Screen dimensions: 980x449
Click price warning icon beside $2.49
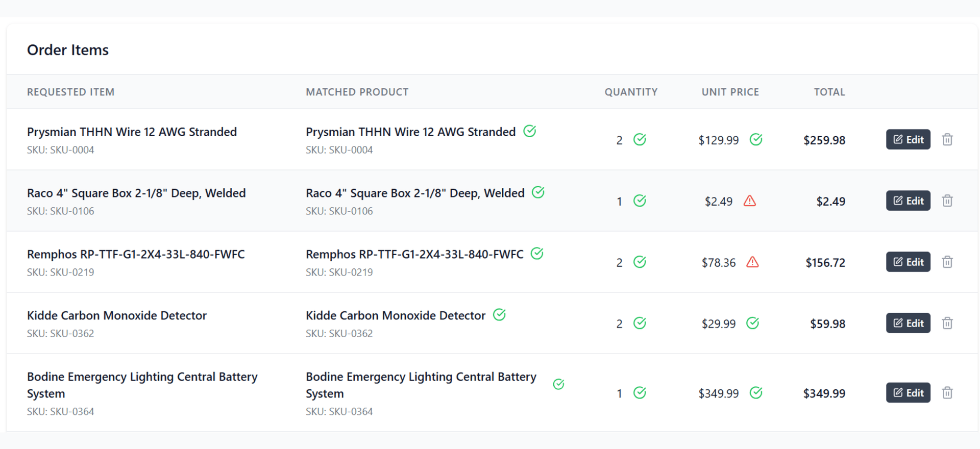pyautogui.click(x=750, y=201)
